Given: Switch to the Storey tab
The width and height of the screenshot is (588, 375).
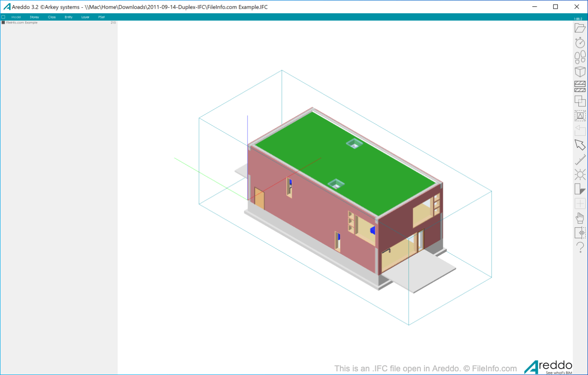Looking at the screenshot, I should pyautogui.click(x=34, y=17).
